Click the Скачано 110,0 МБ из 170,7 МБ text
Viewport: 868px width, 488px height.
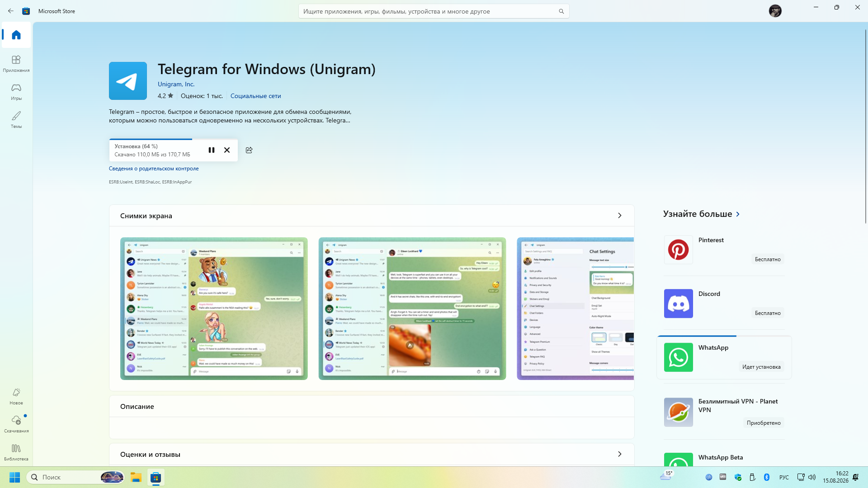pyautogui.click(x=152, y=155)
